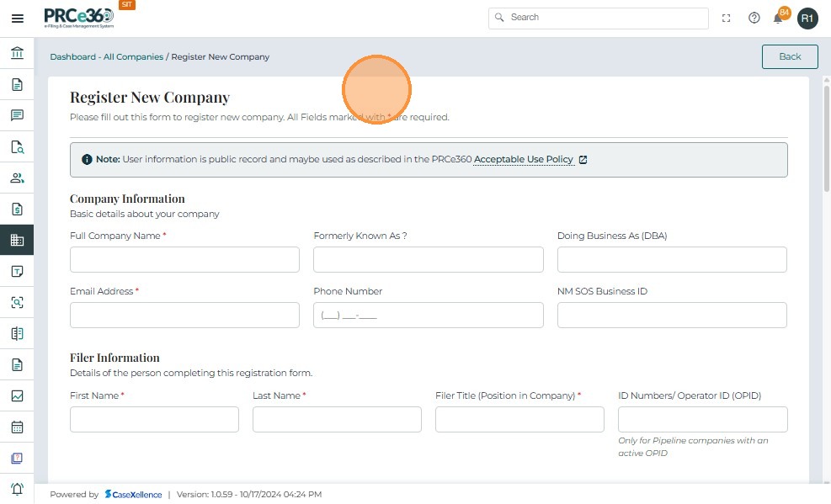The width and height of the screenshot is (831, 504).
Task: Select the document search sidebar icon
Action: 17,146
